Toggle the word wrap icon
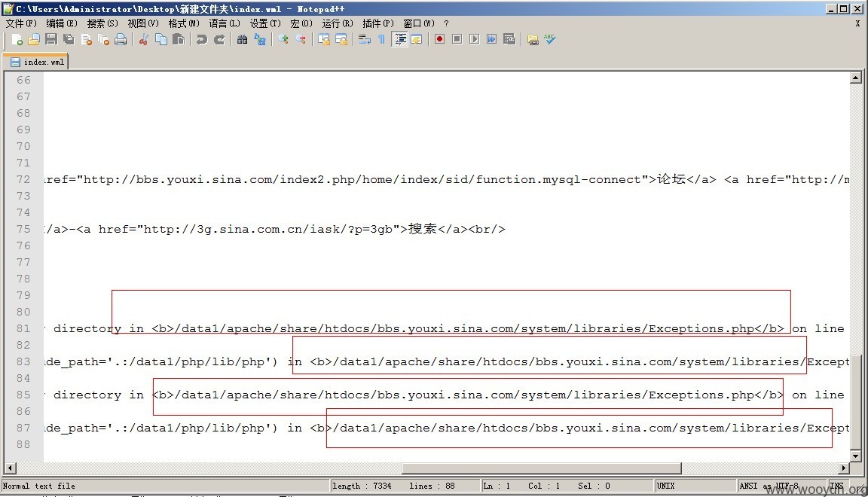 pos(364,39)
